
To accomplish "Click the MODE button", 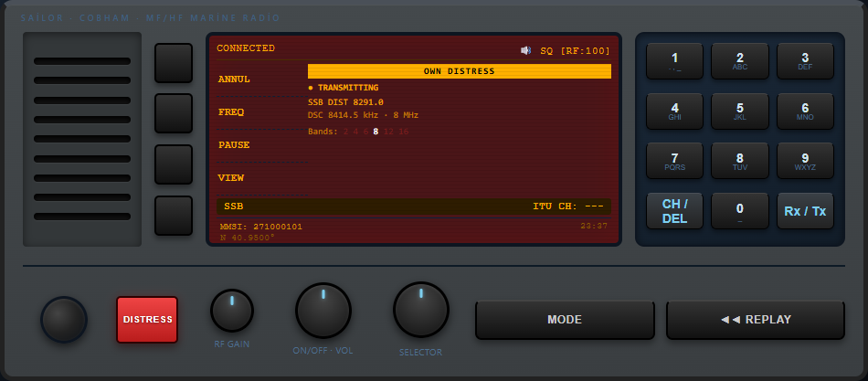I will tap(565, 320).
